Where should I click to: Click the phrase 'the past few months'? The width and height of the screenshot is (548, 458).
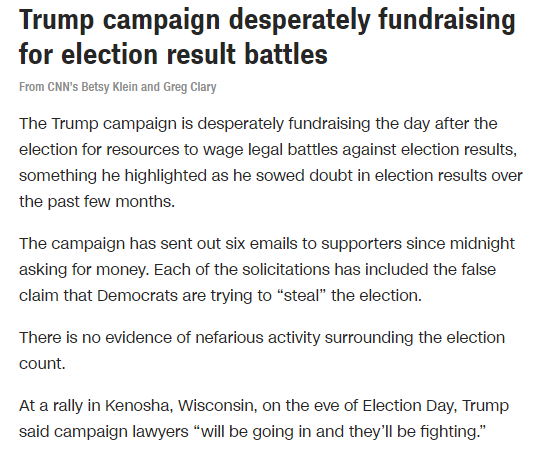click(x=97, y=202)
